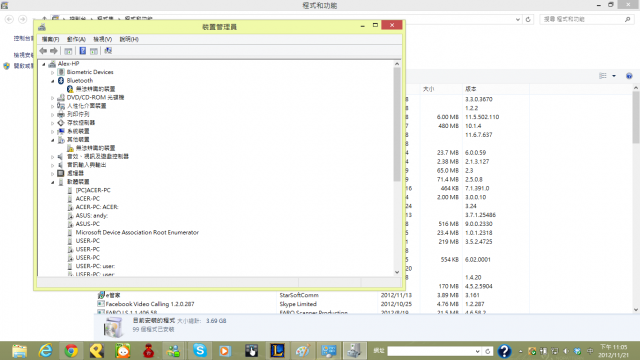Viewport: 640px width, 360px height.
Task: Click the Biometric Devices icon
Action: [61, 72]
